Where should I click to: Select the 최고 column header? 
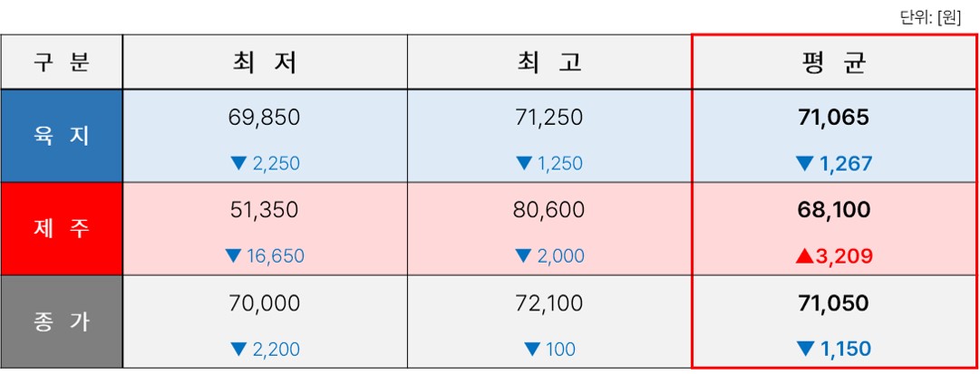pos(549,62)
